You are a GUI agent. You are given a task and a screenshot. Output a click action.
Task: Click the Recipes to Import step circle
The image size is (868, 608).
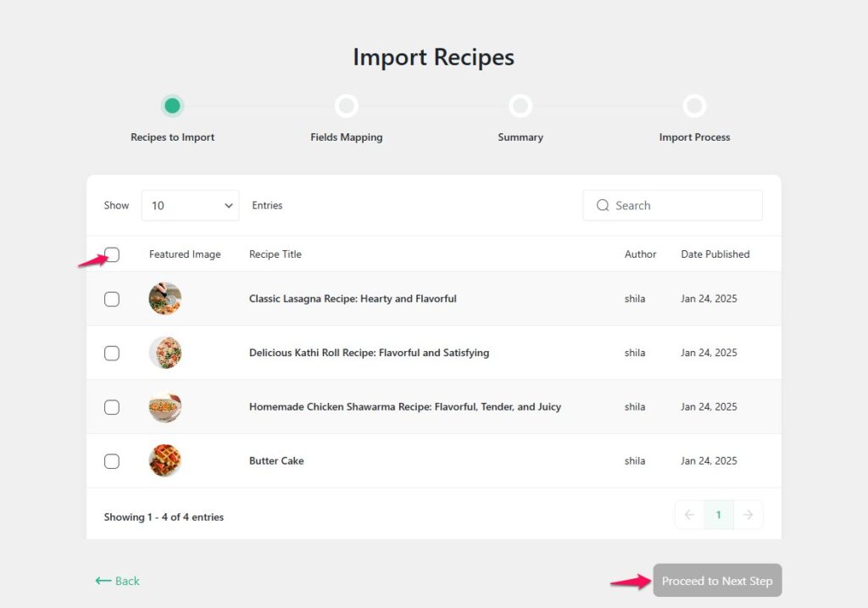(172, 106)
